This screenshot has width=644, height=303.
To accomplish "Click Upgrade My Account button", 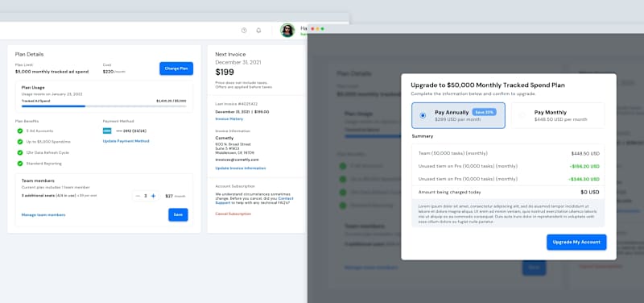I will (x=576, y=242).
